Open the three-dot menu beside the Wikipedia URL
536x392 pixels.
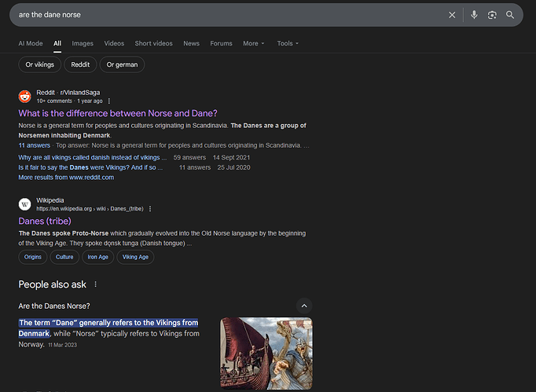[150, 209]
